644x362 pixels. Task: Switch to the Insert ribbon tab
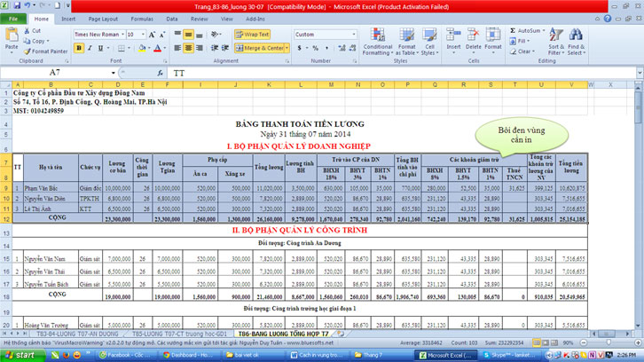tap(68, 19)
